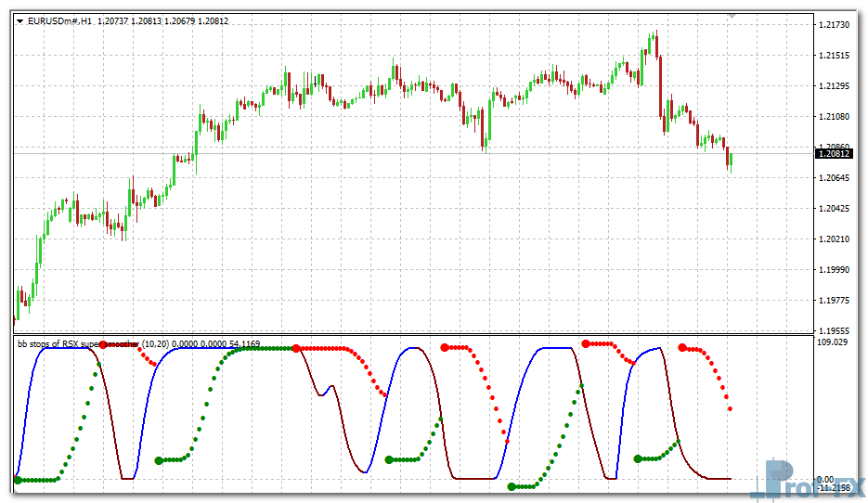The width and height of the screenshot is (868, 503).
Task: Click the last candlestick on the chart
Action: coord(731,160)
